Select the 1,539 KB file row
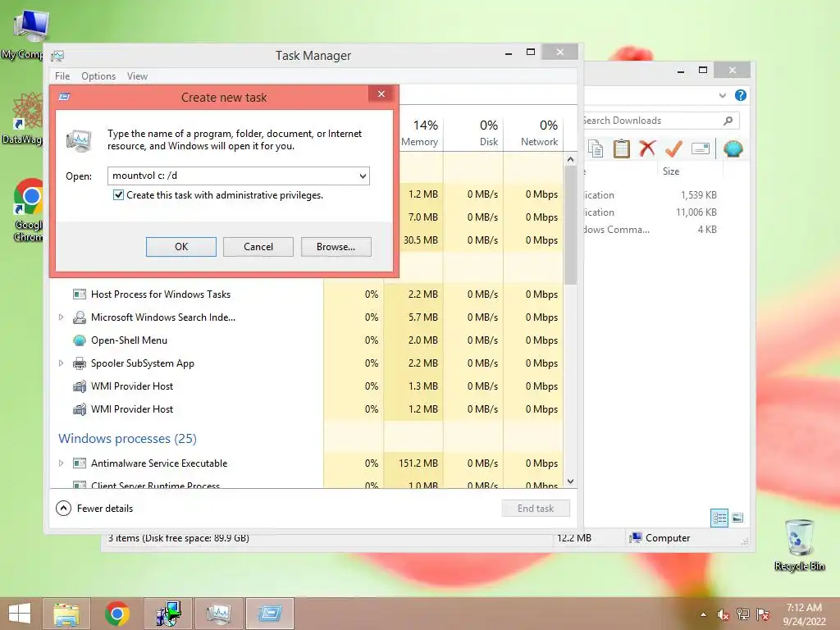The width and height of the screenshot is (840, 630). pyautogui.click(x=651, y=195)
